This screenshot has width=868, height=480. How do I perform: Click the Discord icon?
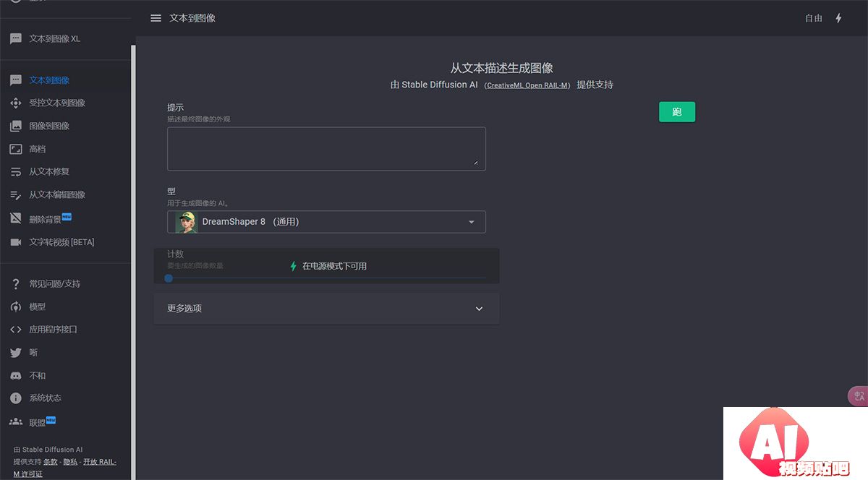pos(15,376)
